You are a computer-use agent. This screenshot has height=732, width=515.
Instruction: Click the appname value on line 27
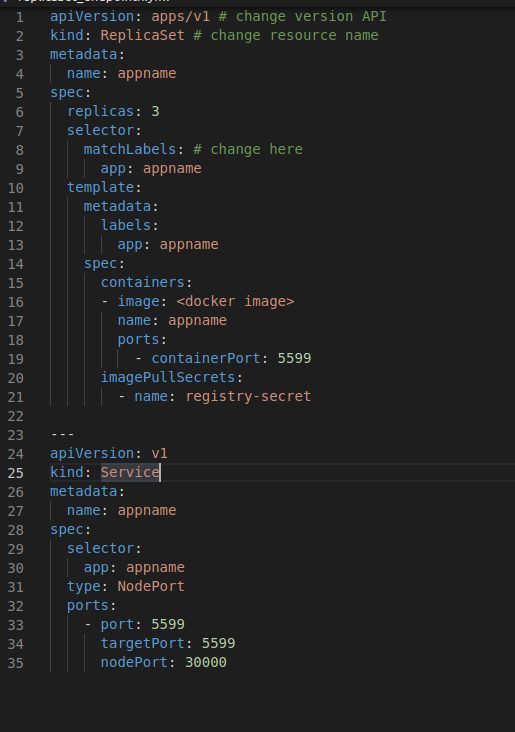coord(147,511)
